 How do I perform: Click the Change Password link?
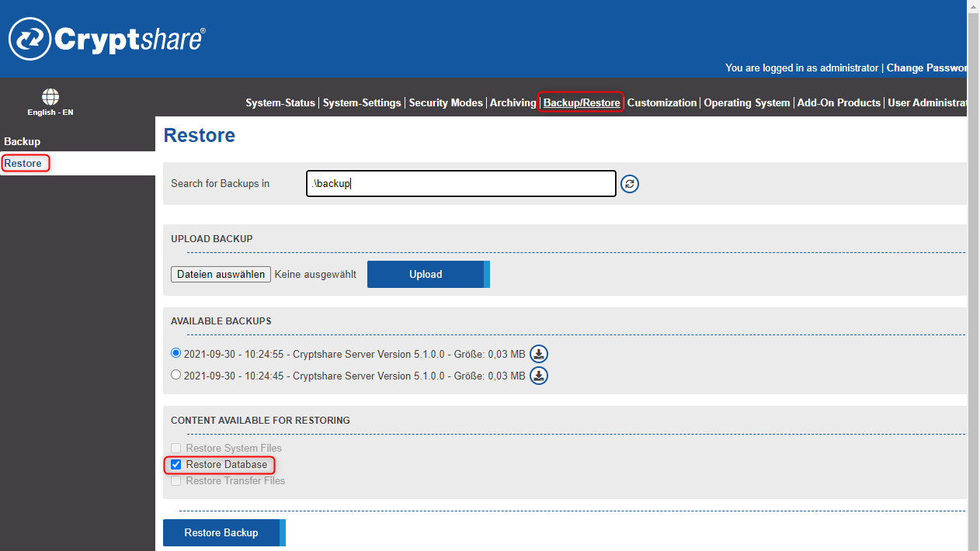[927, 68]
